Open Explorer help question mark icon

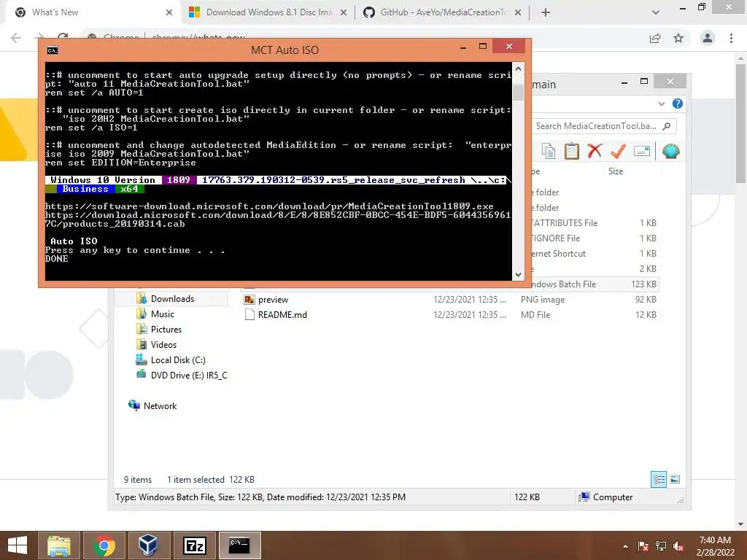pos(678,104)
